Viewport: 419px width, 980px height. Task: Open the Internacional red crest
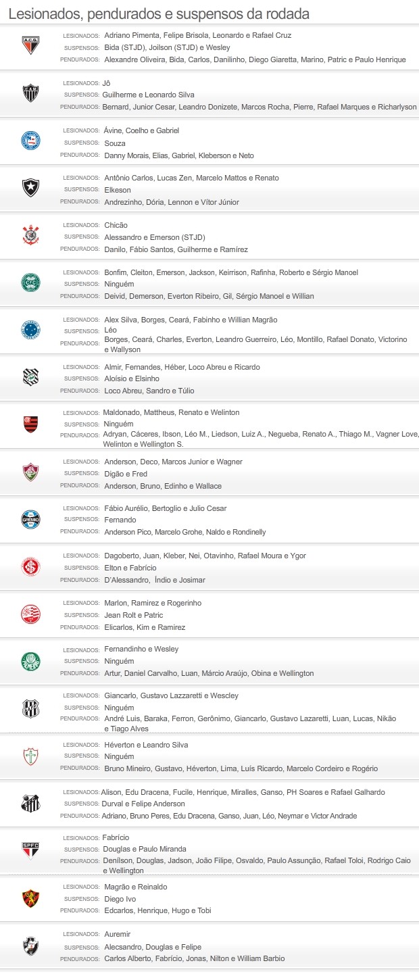point(31,566)
